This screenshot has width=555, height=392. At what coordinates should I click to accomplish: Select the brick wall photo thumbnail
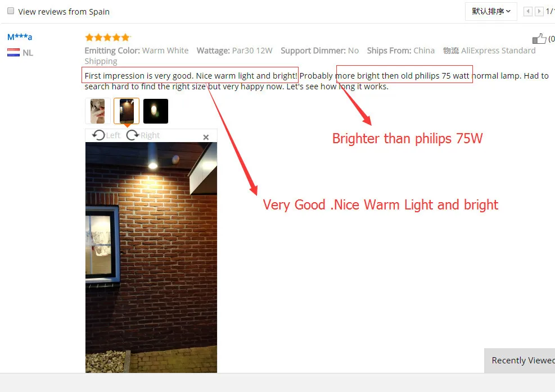tap(127, 111)
